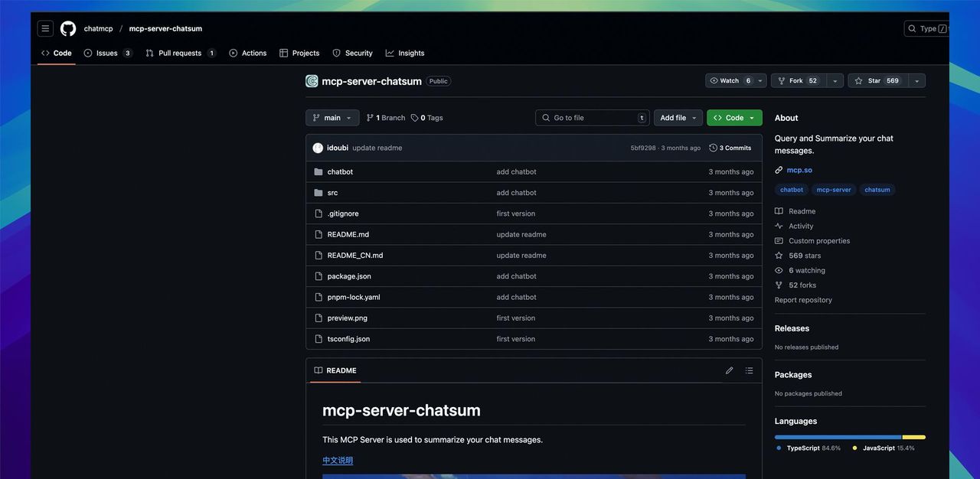Click the book icon next to Readme
Image resolution: width=980 pixels, height=479 pixels.
coord(779,211)
